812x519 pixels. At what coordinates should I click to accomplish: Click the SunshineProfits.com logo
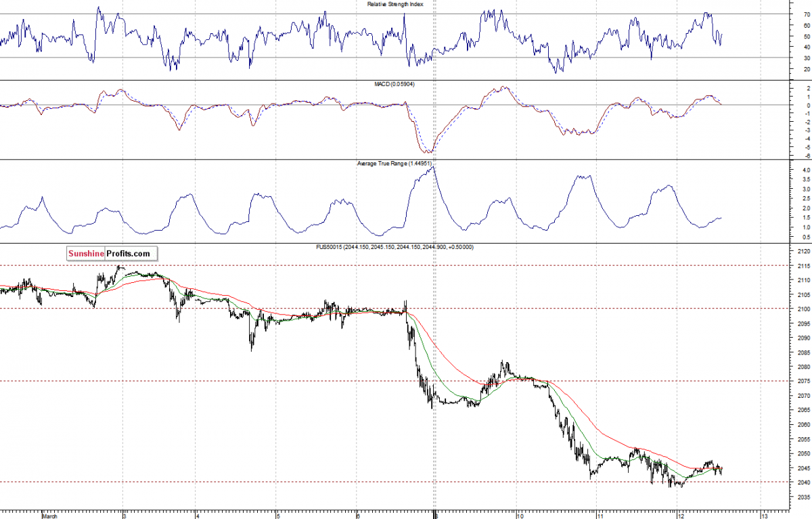click(x=112, y=254)
